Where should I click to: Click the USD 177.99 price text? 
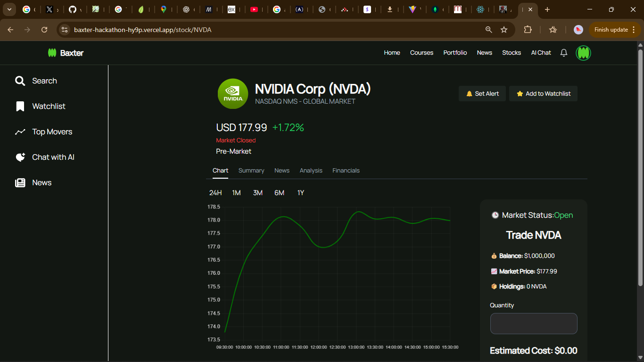coord(241,128)
